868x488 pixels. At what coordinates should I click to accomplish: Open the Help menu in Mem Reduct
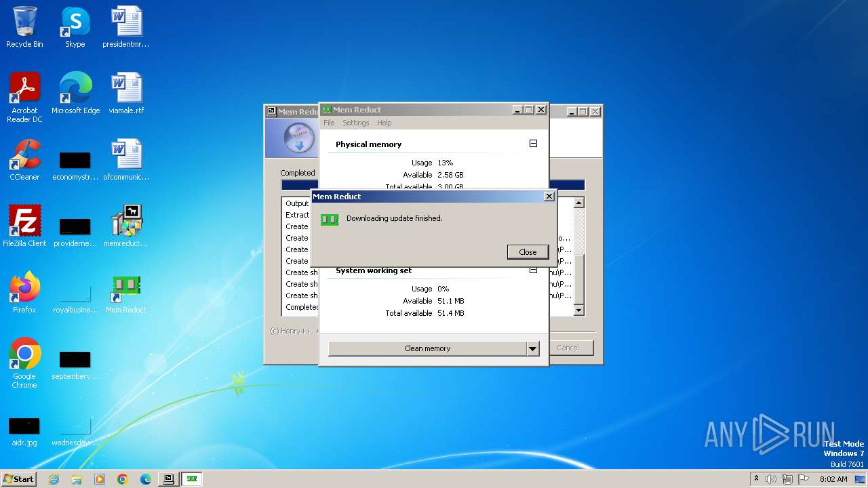click(384, 123)
